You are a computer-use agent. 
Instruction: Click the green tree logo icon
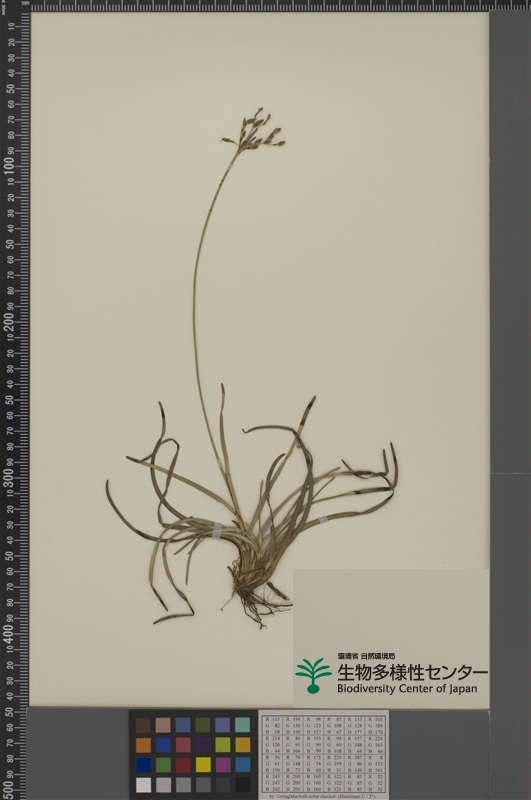313,676
